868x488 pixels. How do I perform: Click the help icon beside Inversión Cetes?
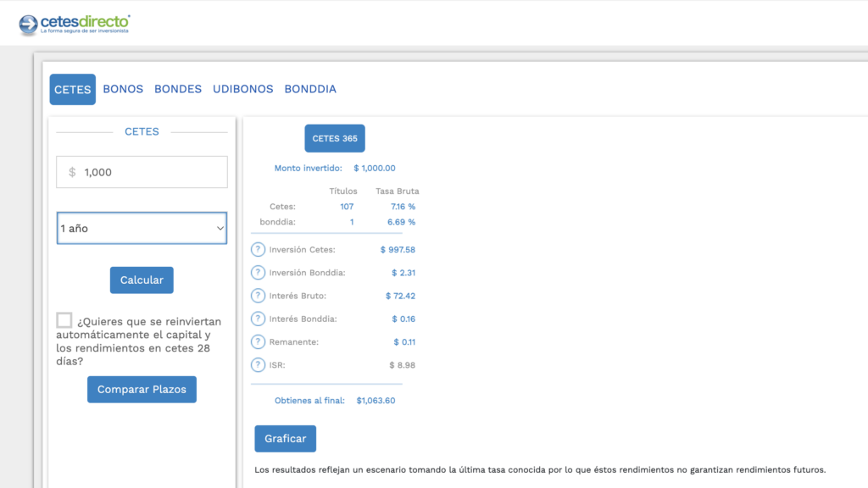tap(259, 250)
